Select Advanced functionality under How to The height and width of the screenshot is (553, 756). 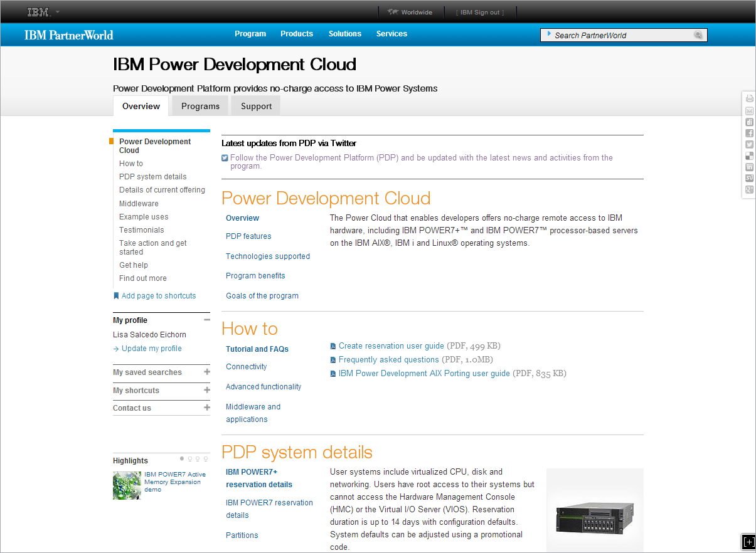tap(264, 387)
